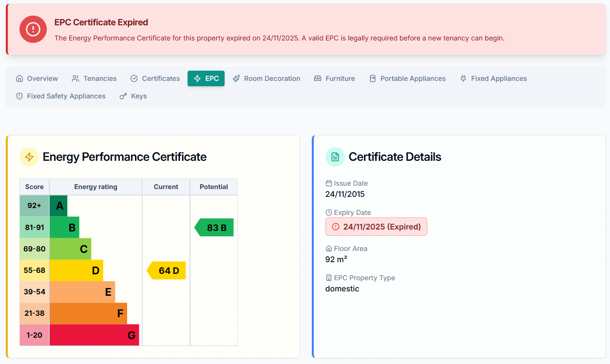Click the shield icon on Fixed Safety Appliances
Viewport: 610px width, 364px height.
19,96
